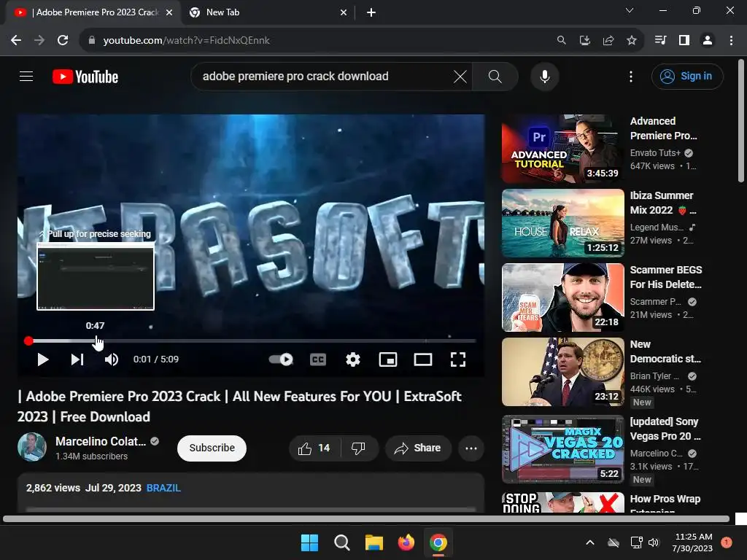Clear the search text with X icon
The height and width of the screenshot is (560, 747).
tap(460, 76)
